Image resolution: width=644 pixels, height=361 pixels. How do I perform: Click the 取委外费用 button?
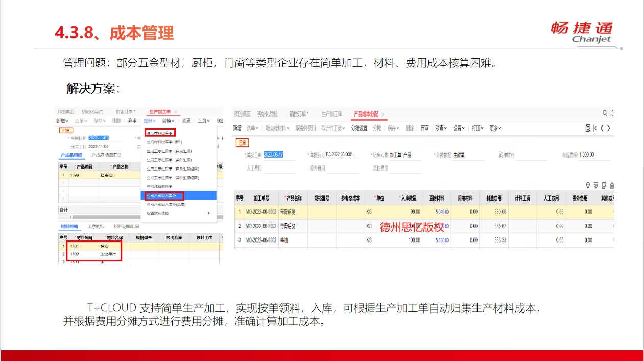[x=305, y=128]
